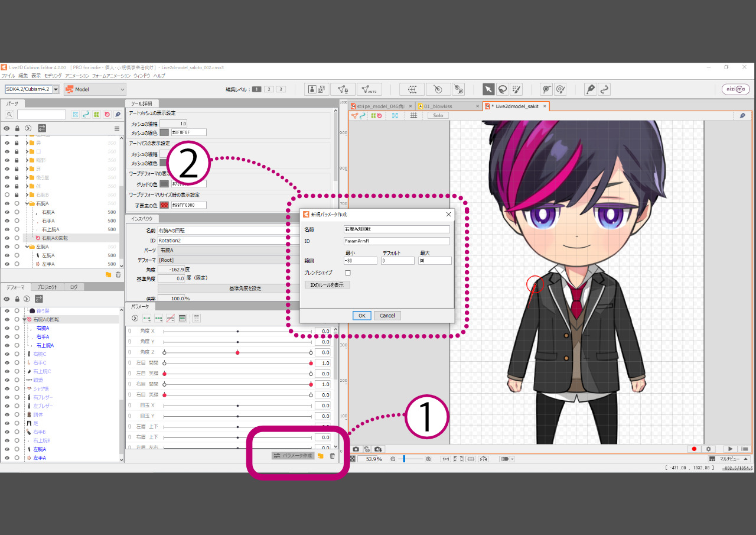Viewport: 756px width, 535px height.
Task: Click the 基準角度を設定 button
Action: click(245, 288)
